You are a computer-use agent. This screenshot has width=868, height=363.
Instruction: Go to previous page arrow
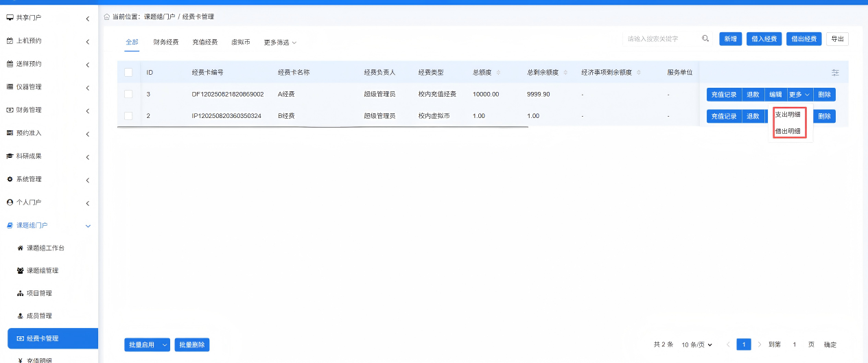tap(728, 344)
